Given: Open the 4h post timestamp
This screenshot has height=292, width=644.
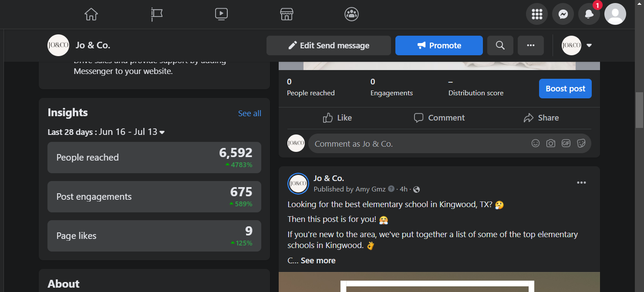Looking at the screenshot, I should (404, 189).
